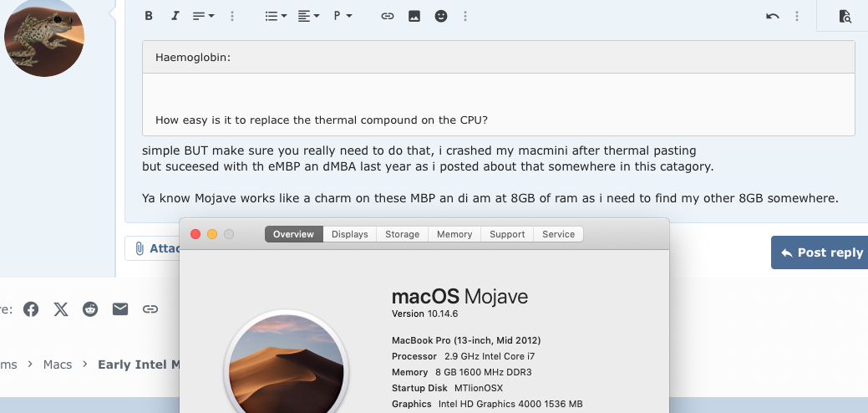Click the frog user avatar
868x413 pixels.
pyautogui.click(x=44, y=37)
